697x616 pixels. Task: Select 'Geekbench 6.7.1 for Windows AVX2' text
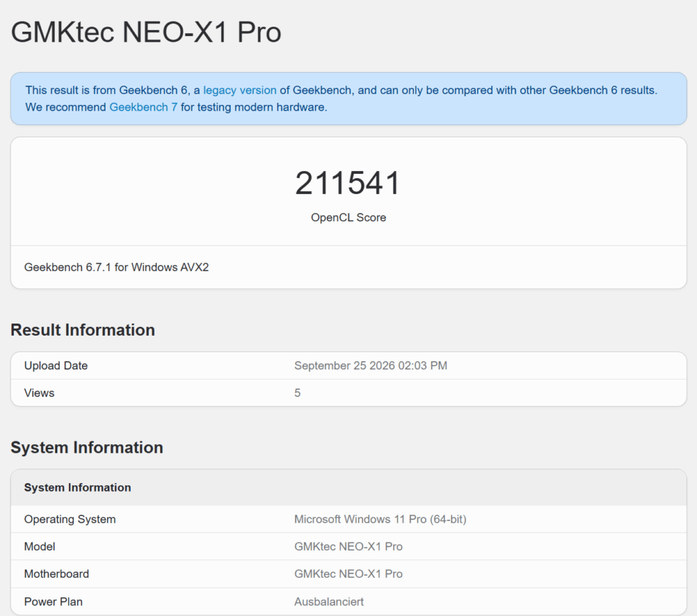pyautogui.click(x=116, y=267)
